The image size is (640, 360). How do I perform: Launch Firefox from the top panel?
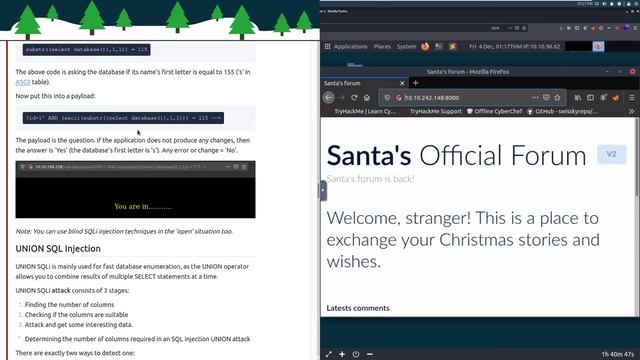[x=425, y=47]
